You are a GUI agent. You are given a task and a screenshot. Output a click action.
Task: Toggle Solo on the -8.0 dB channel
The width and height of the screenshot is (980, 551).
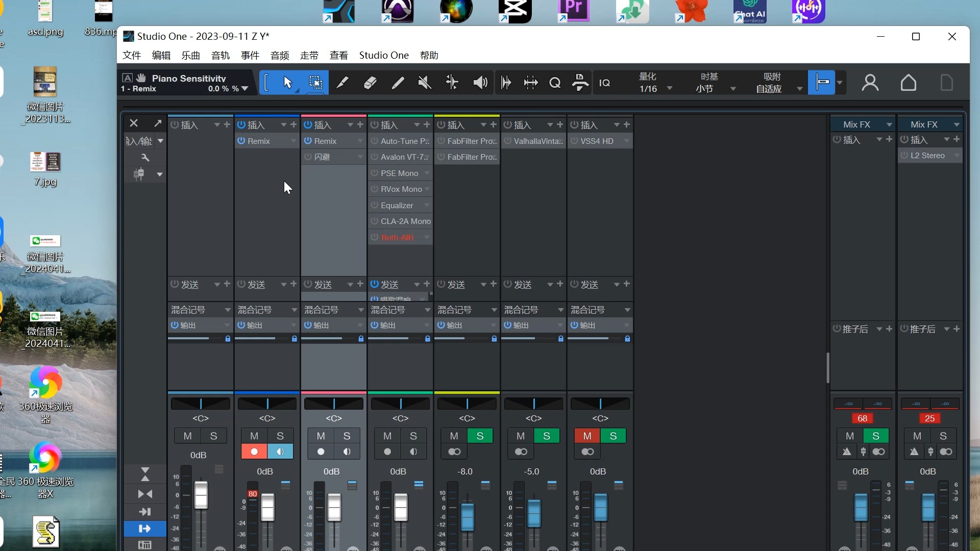pyautogui.click(x=480, y=436)
